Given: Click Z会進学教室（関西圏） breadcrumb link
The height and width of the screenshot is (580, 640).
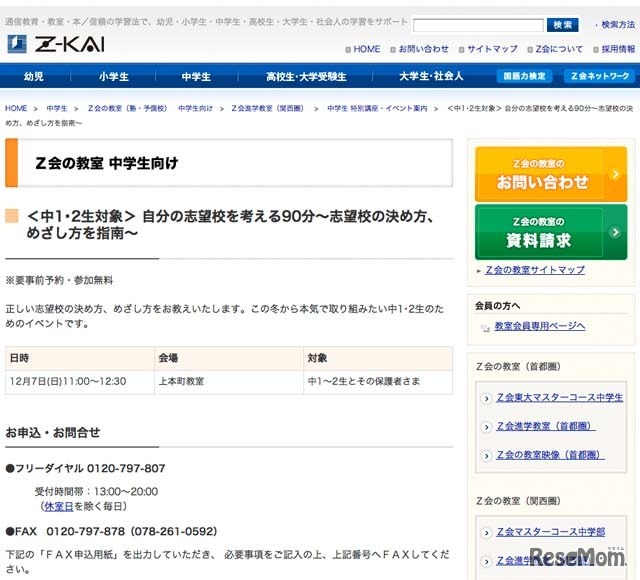Looking at the screenshot, I should pos(267,108).
